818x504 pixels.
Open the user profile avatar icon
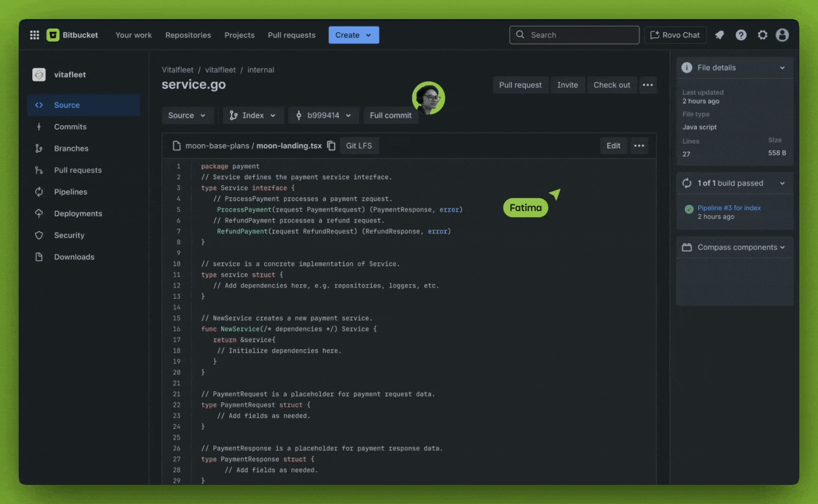pyautogui.click(x=782, y=35)
